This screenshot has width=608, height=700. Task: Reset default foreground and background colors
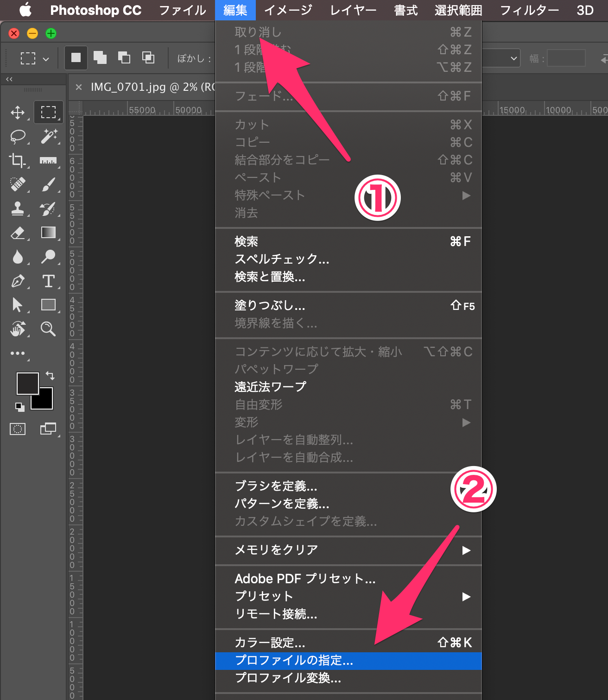click(x=19, y=407)
